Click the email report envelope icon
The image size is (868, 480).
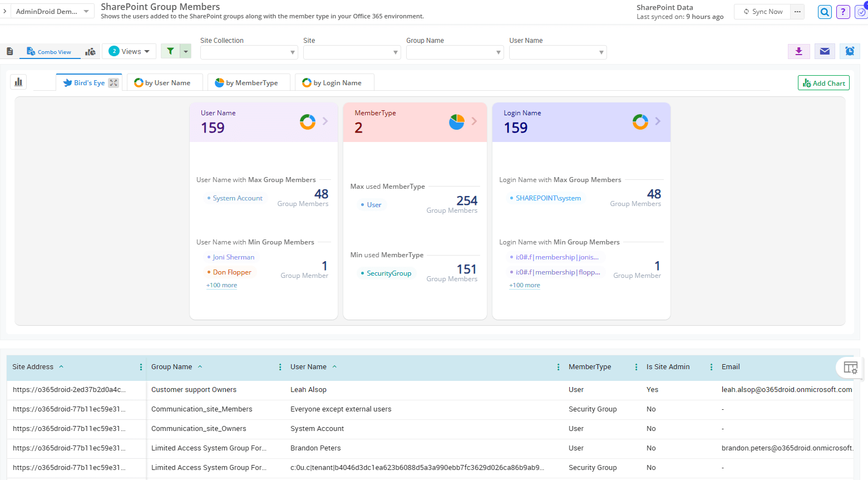825,51
